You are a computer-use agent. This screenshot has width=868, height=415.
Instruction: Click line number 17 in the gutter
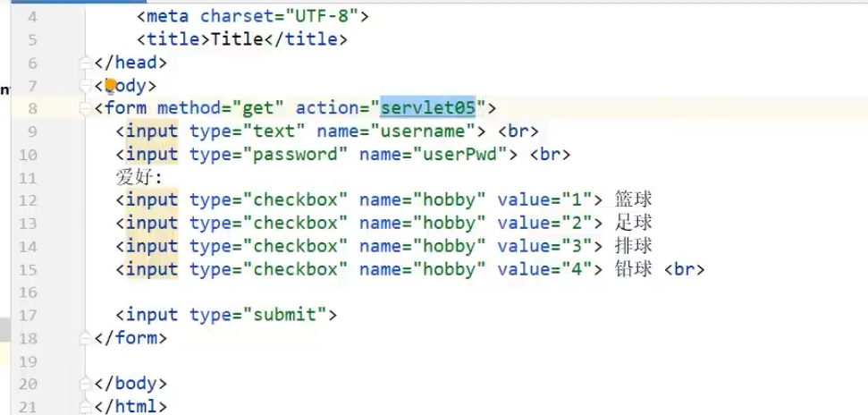click(28, 315)
